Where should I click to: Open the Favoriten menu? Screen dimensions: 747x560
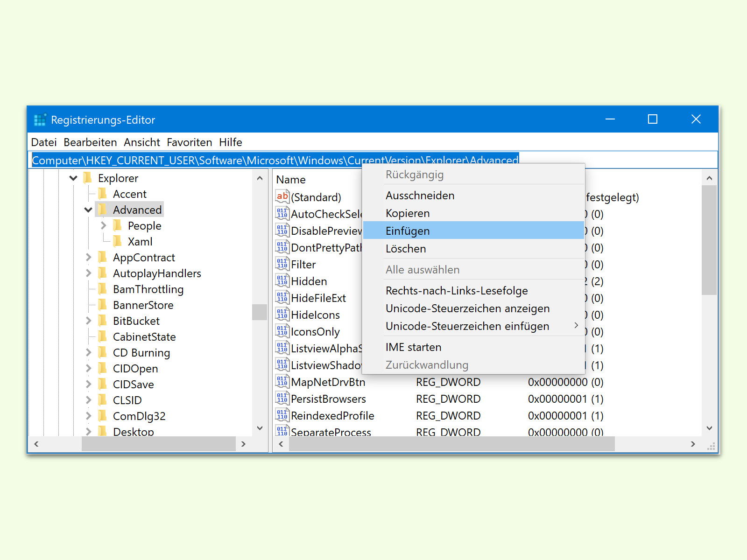(189, 142)
